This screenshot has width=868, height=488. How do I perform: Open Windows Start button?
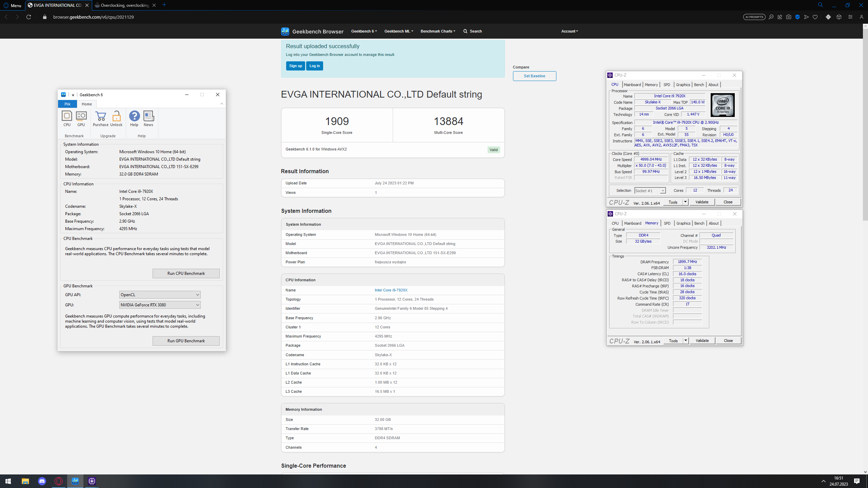coord(8,481)
